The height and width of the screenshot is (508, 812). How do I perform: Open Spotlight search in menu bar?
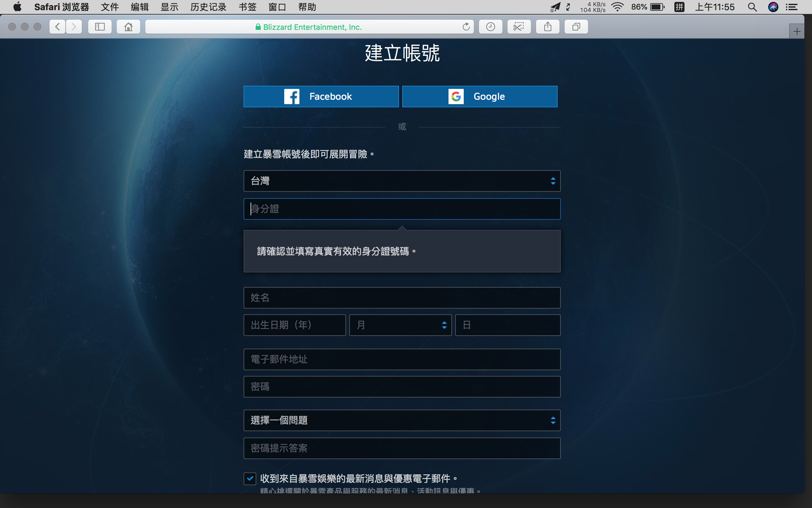coord(752,7)
